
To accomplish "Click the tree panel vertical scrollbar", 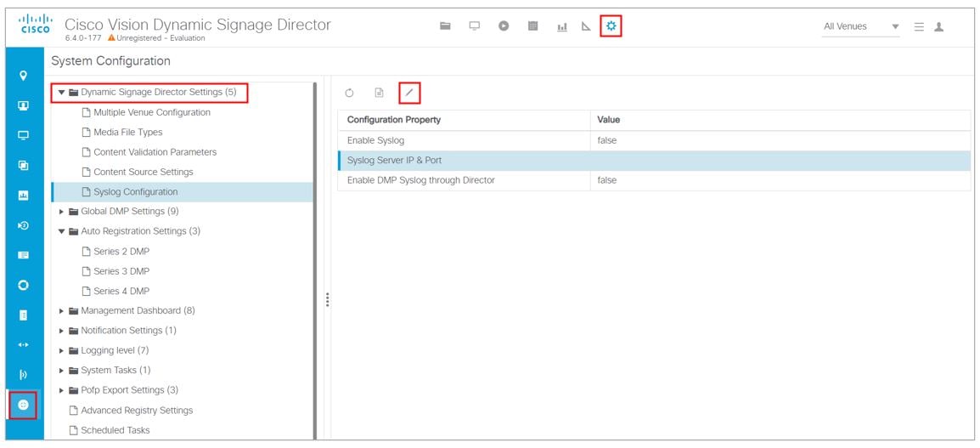I will pyautogui.click(x=315, y=261).
